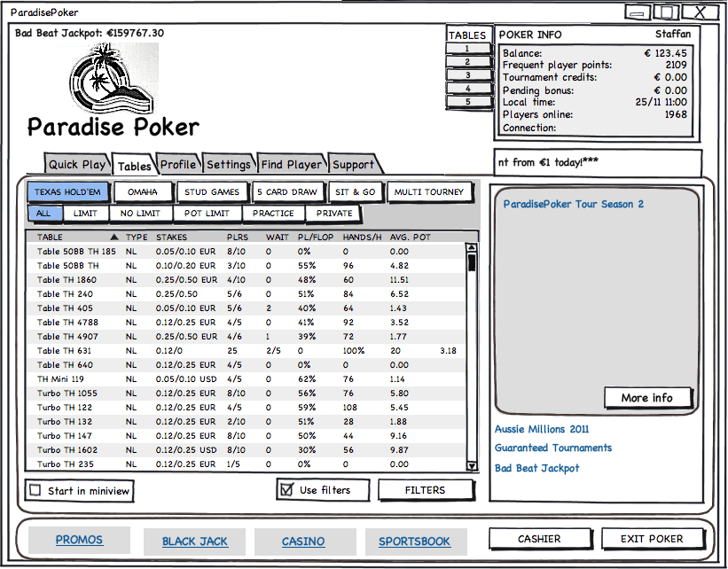
Task: Select the row Table TH 4907
Action: point(245,337)
